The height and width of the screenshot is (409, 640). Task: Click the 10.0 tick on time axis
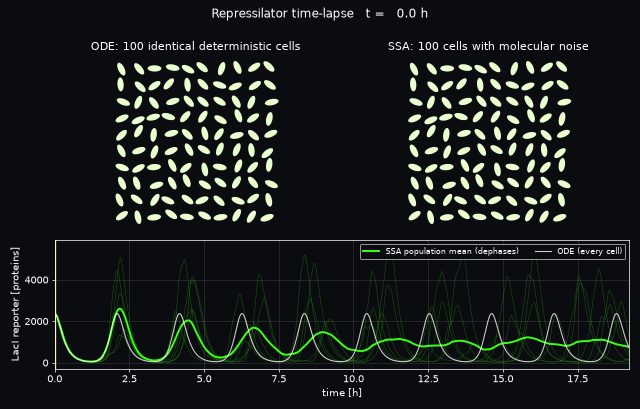point(353,378)
